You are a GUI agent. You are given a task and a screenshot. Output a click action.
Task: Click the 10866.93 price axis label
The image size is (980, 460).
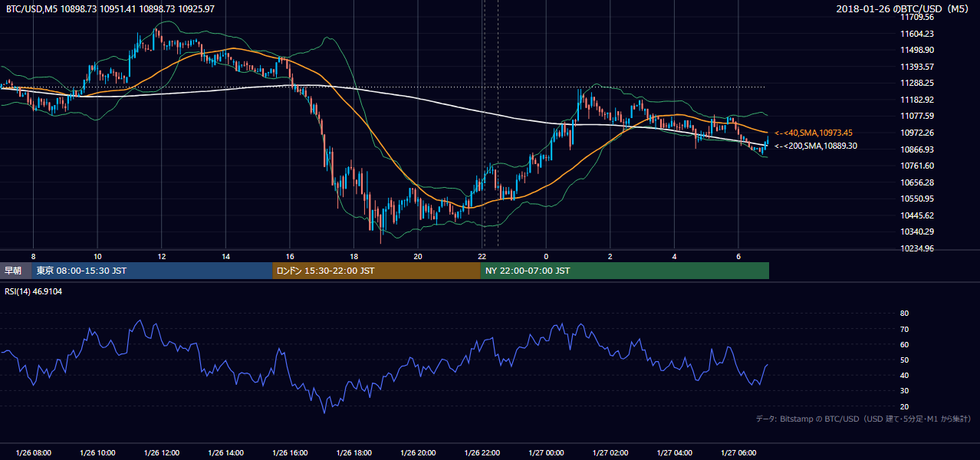[917, 149]
